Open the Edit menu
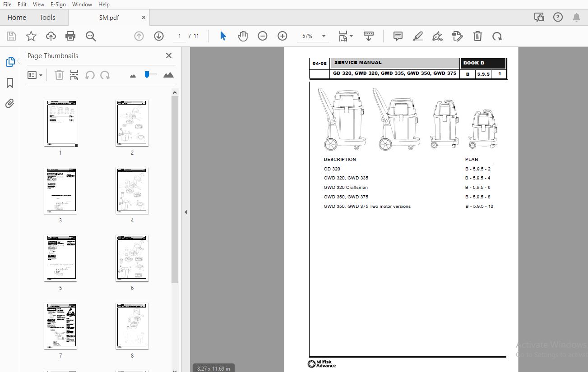This screenshot has width=588, height=372. (x=22, y=4)
